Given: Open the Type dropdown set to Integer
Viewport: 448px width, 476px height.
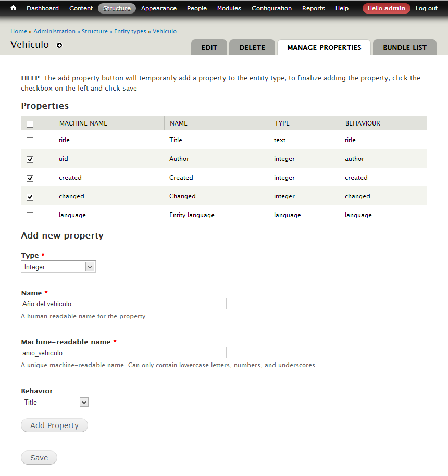Looking at the screenshot, I should (x=58, y=267).
